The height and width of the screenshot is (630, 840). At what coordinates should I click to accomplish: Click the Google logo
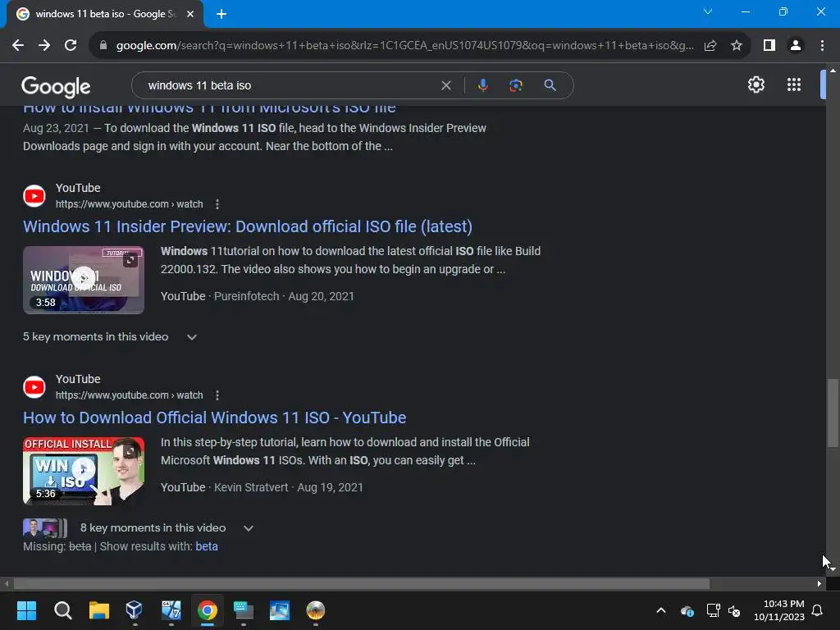coord(56,86)
